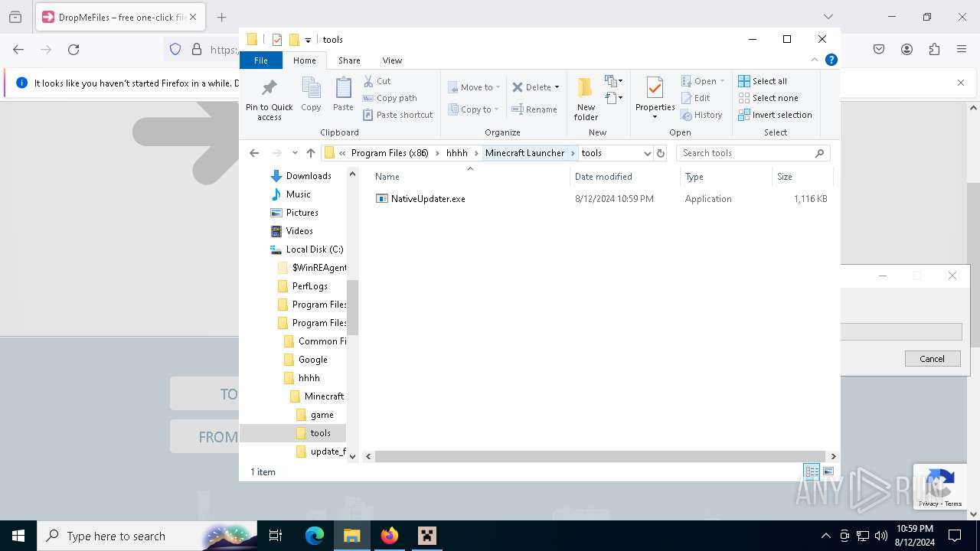Go up one folder level
This screenshot has width=980, height=551.
(310, 153)
